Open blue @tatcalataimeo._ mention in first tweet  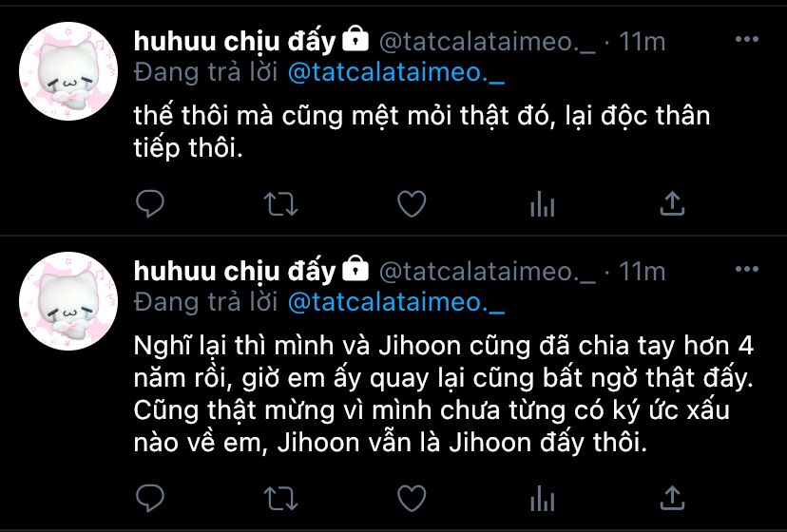point(396,73)
